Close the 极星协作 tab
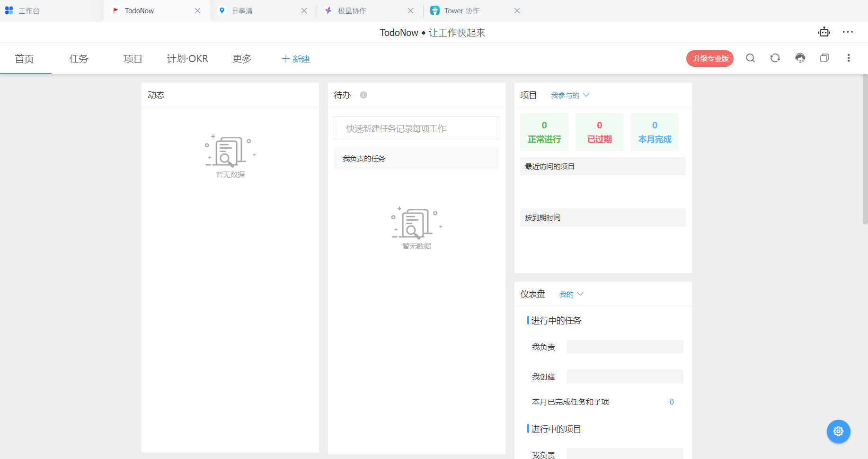 [x=411, y=10]
